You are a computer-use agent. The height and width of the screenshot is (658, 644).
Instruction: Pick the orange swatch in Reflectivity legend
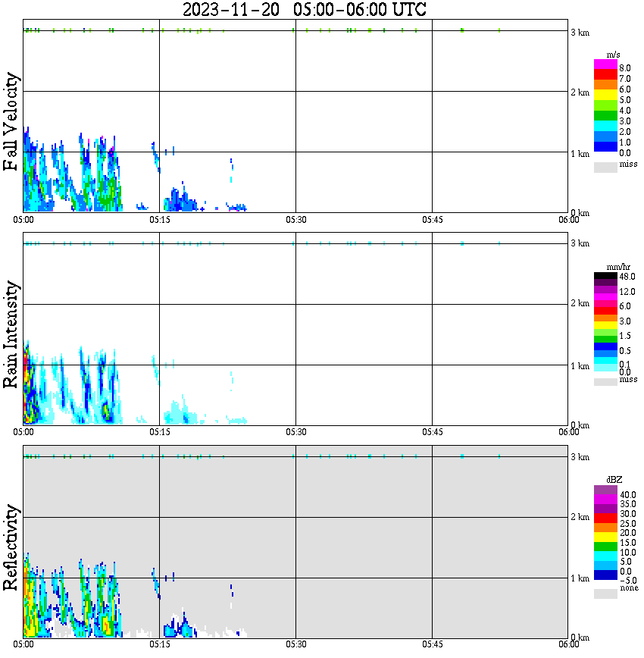605,528
